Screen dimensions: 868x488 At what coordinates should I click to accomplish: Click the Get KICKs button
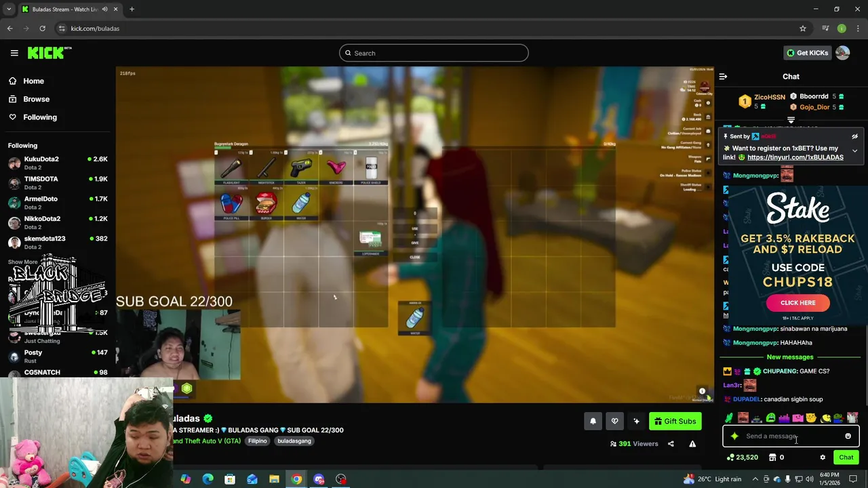coord(807,53)
